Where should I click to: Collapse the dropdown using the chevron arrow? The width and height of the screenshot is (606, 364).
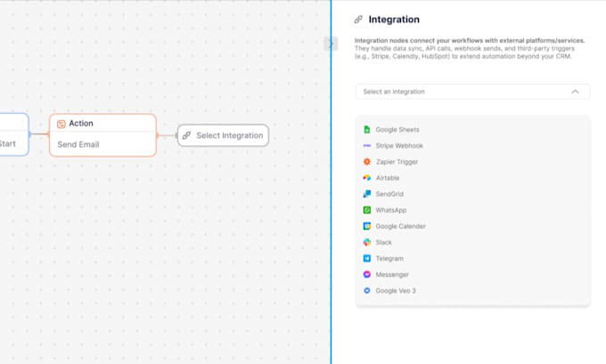tap(575, 92)
